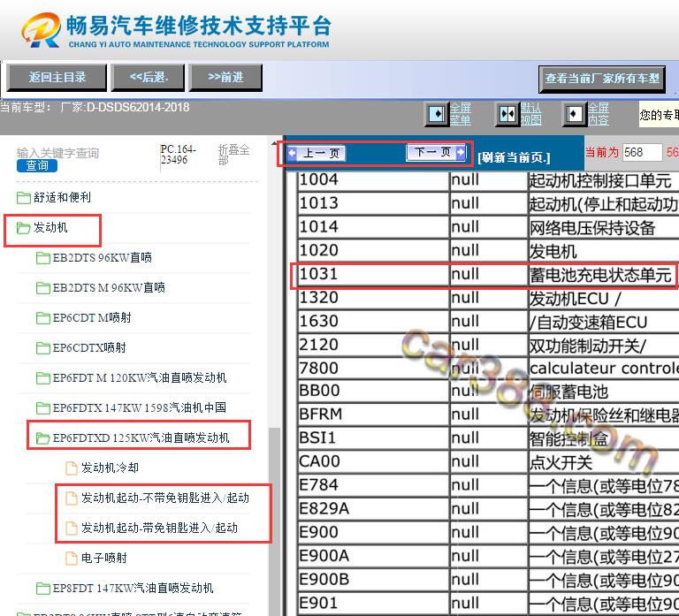Focus the 输入关键字查询 search field
Screen dimensions: 679x616
pos(57,153)
